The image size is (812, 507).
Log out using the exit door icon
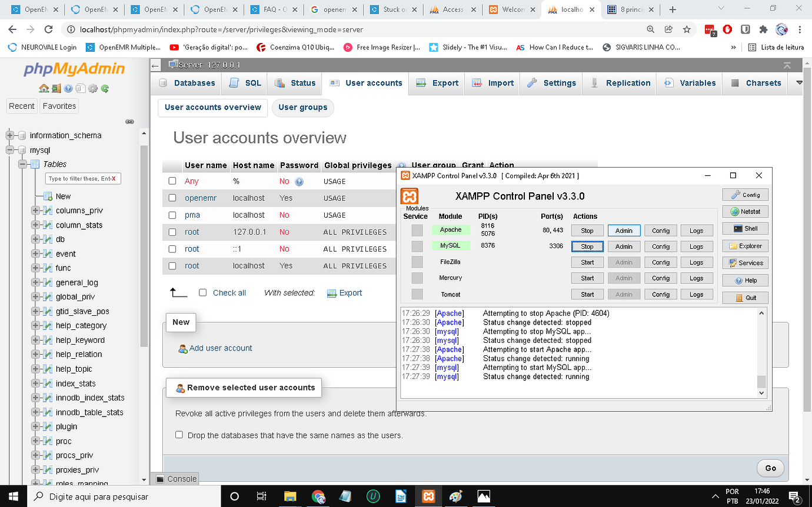[x=56, y=88]
